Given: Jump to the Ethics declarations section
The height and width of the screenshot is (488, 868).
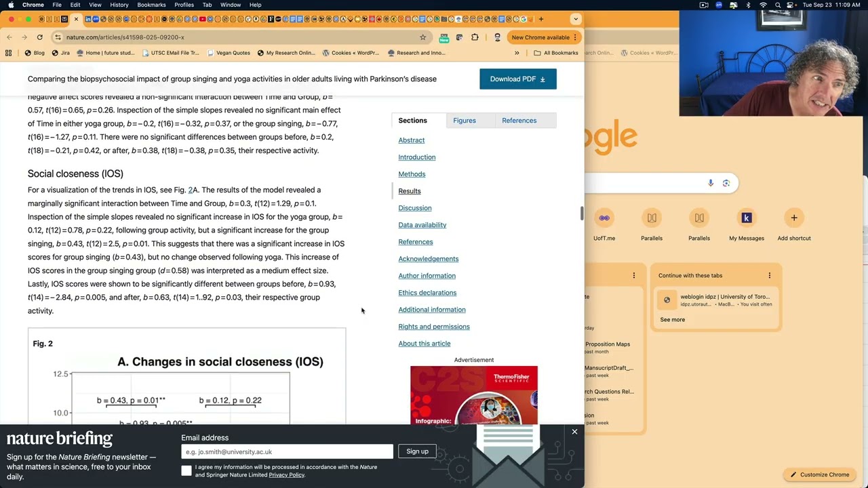Looking at the screenshot, I should click(x=427, y=293).
